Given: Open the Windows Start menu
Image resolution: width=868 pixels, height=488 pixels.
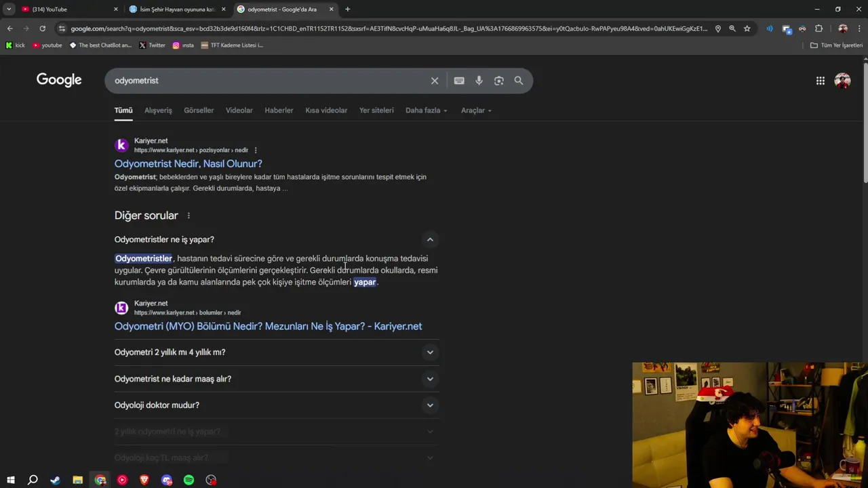Looking at the screenshot, I should click(10, 480).
